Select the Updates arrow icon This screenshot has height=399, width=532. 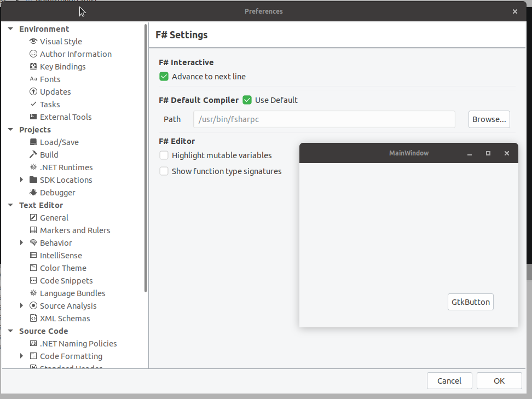pos(33,91)
